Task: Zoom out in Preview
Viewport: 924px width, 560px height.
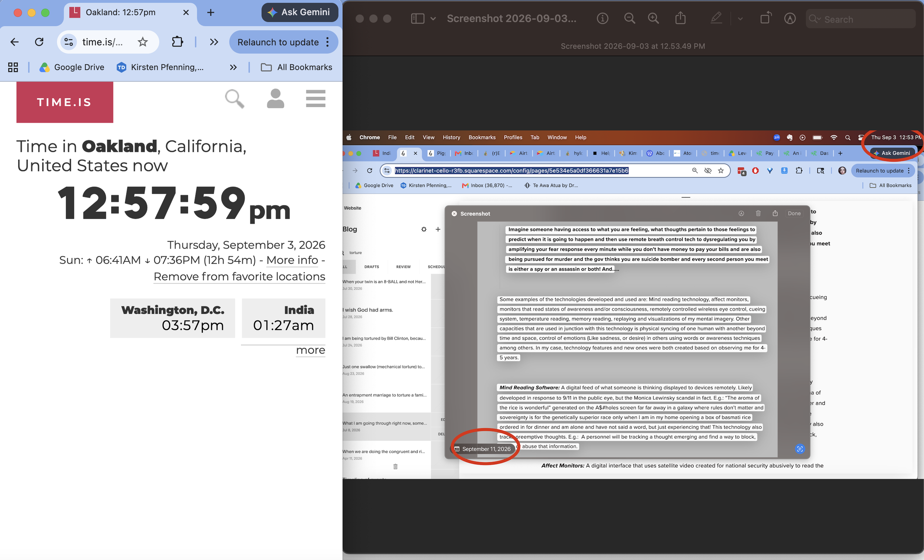Action: pos(630,18)
